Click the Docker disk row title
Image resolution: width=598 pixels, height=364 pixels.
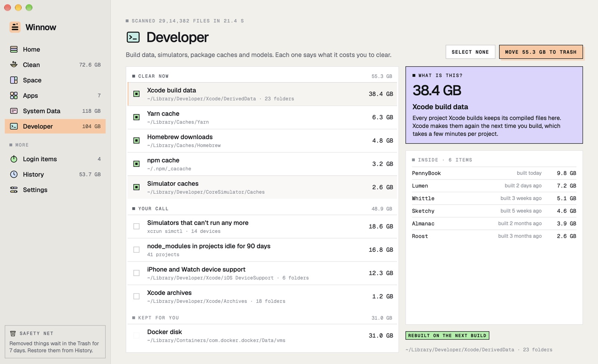[x=164, y=332]
